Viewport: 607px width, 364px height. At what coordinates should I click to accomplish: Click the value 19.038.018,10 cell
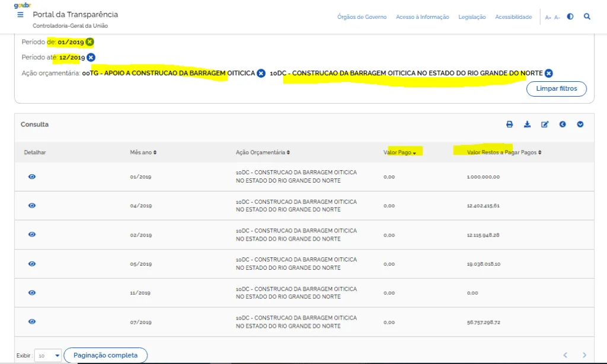484,264
